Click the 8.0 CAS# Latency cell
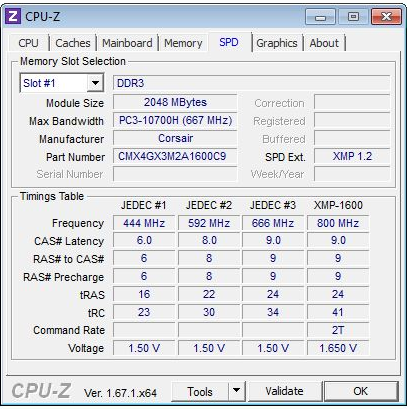Viewport: 414px width, 409px height. coord(209,240)
